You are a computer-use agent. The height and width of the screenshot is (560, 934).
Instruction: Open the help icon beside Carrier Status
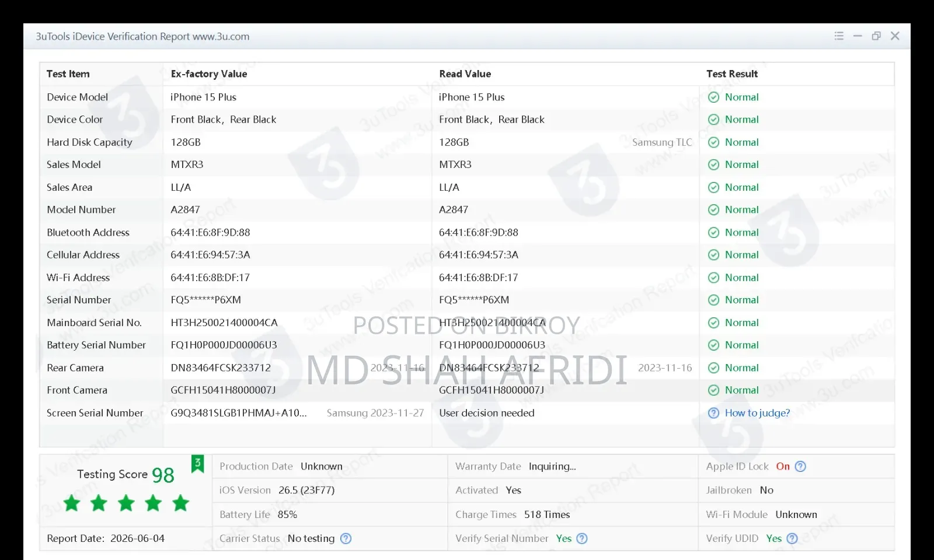tap(346, 538)
